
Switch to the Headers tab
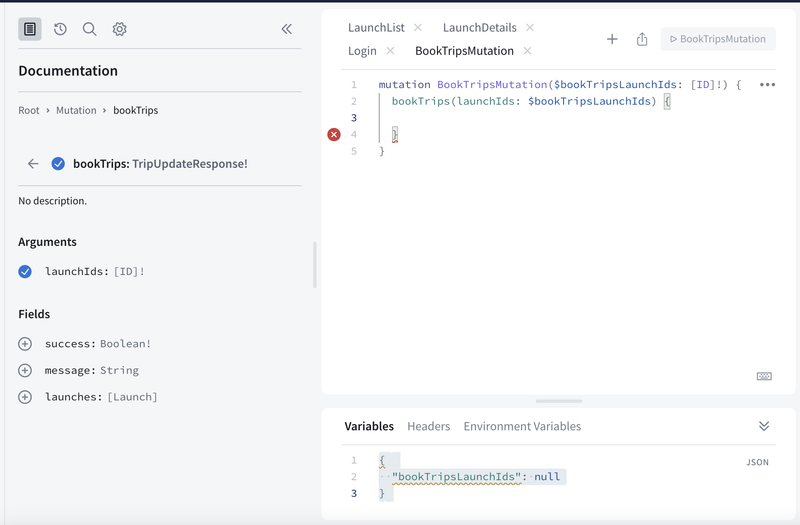pyautogui.click(x=428, y=426)
